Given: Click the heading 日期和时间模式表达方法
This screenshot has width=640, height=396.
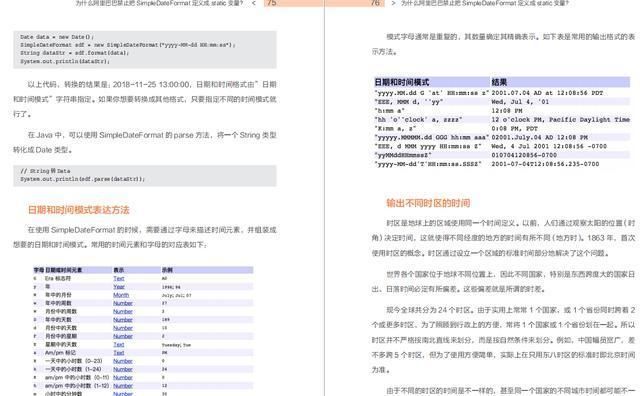Looking at the screenshot, I should pos(78,210).
